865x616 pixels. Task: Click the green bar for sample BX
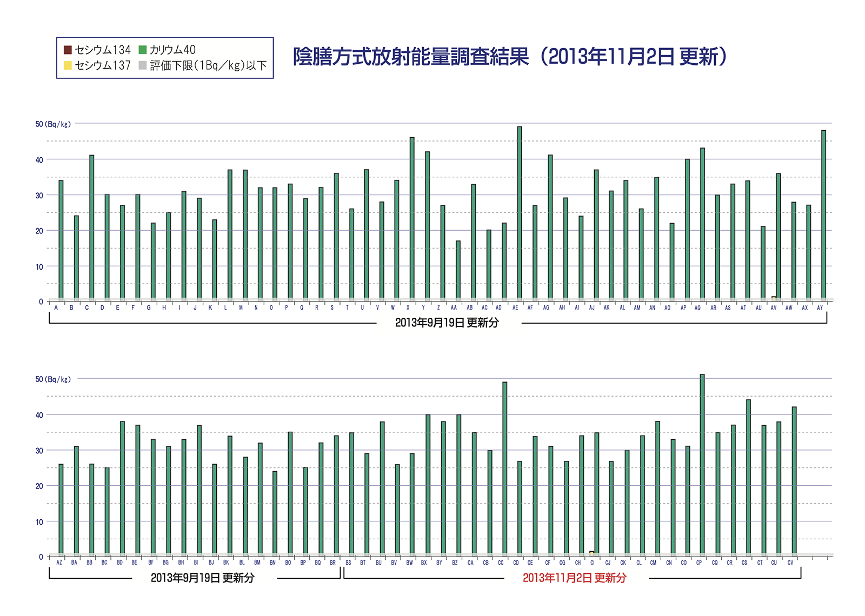pyautogui.click(x=428, y=484)
